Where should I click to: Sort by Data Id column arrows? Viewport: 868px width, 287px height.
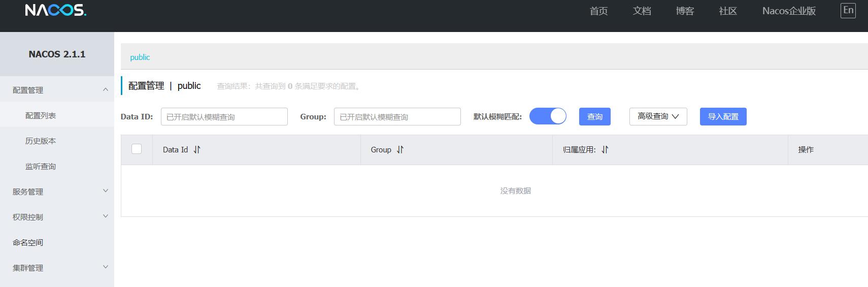click(x=197, y=150)
